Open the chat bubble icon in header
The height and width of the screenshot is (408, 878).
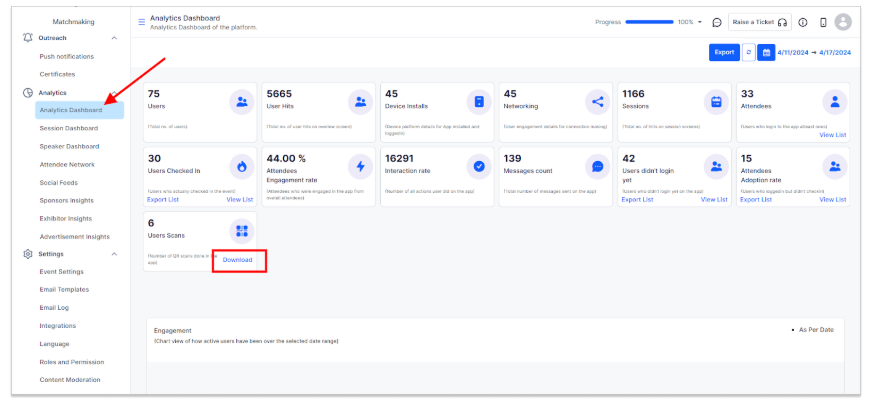pos(717,22)
